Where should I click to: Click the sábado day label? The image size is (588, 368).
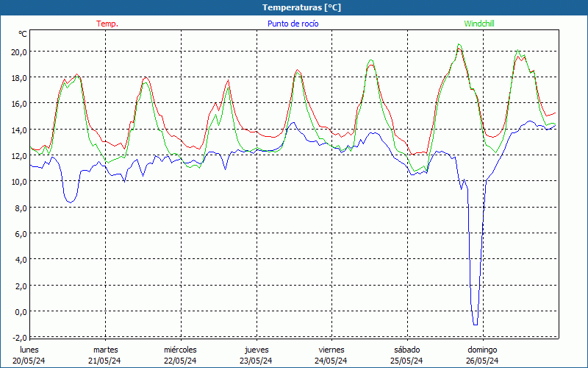pos(407,350)
